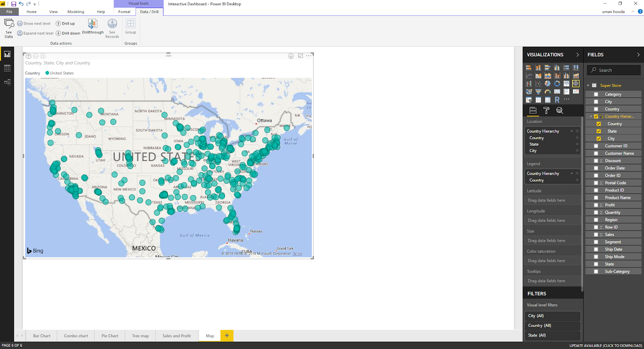Pick the funnel chart visualization
This screenshot has width=644, height=349.
[x=538, y=92]
